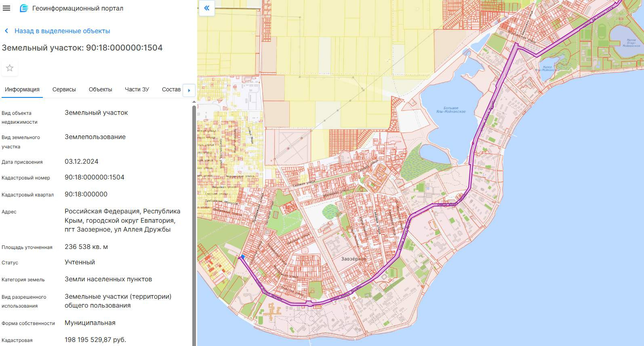Viewport: 644px width, 346px height.
Task: Click the blue point marker on map
Action: click(x=242, y=257)
